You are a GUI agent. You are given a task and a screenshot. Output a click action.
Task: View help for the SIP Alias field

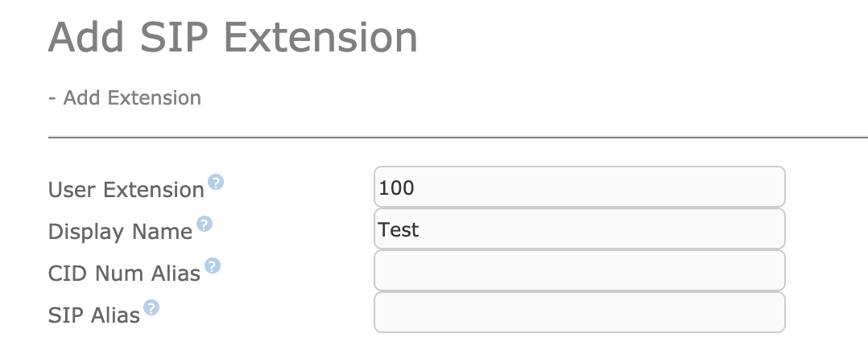tap(151, 307)
